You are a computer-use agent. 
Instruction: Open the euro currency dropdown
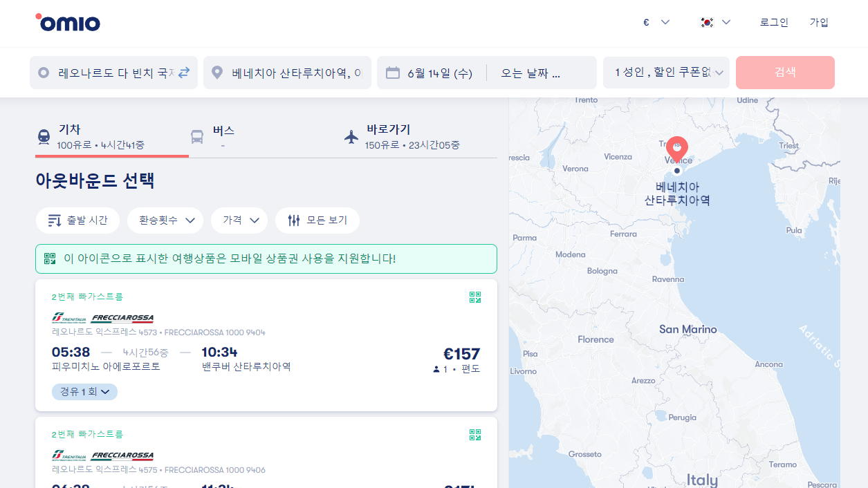tap(656, 22)
